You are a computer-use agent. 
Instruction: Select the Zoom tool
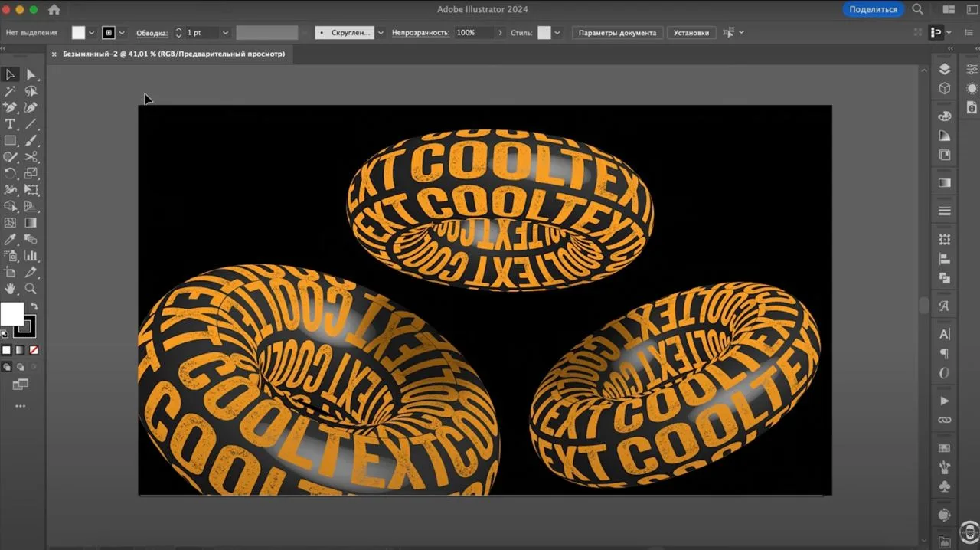point(31,289)
